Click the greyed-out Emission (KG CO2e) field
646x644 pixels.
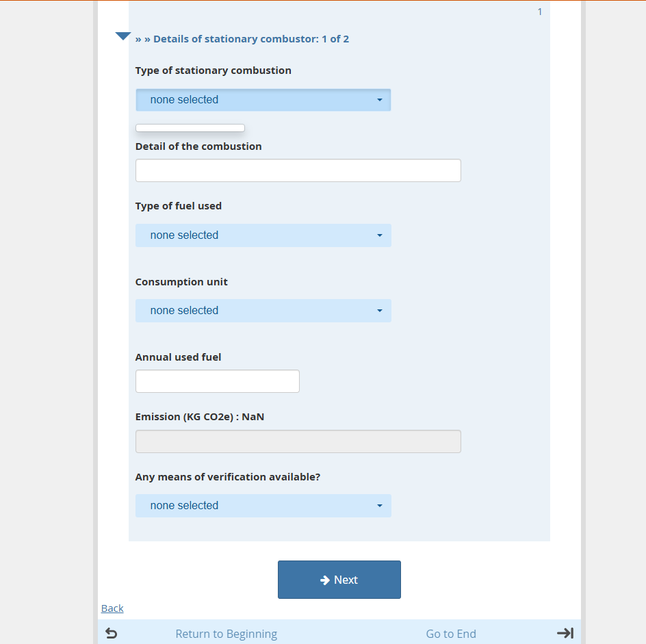(x=298, y=441)
